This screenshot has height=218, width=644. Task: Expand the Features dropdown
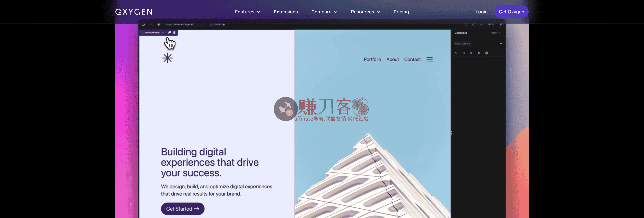[x=247, y=12]
